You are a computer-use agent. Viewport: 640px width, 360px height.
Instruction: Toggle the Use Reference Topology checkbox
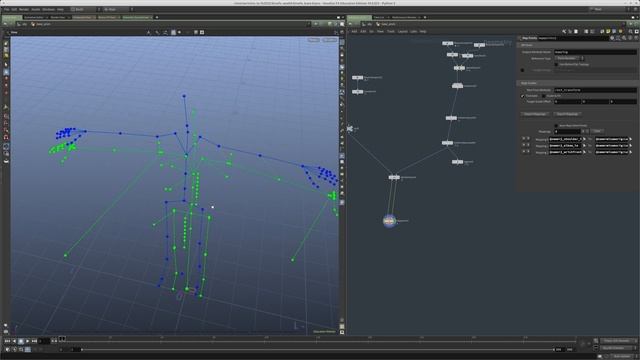pyautogui.click(x=556, y=64)
